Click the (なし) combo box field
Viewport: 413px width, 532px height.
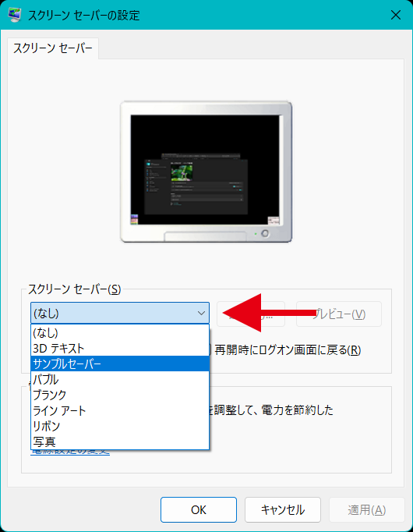click(x=120, y=313)
